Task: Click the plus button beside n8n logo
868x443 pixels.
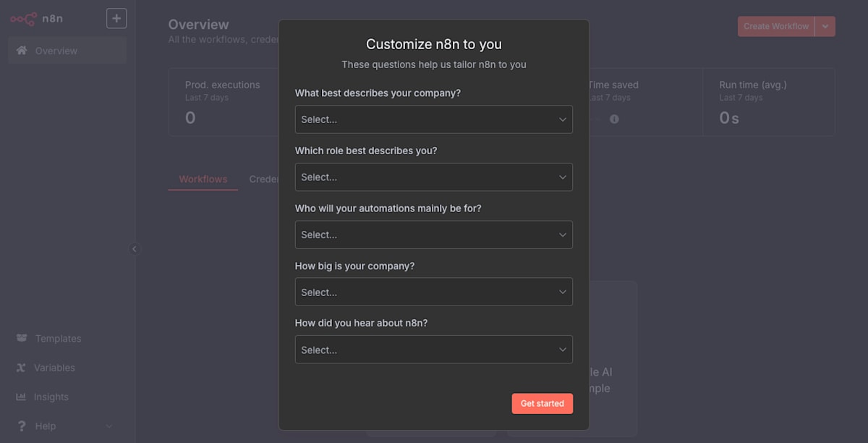Action: (116, 18)
